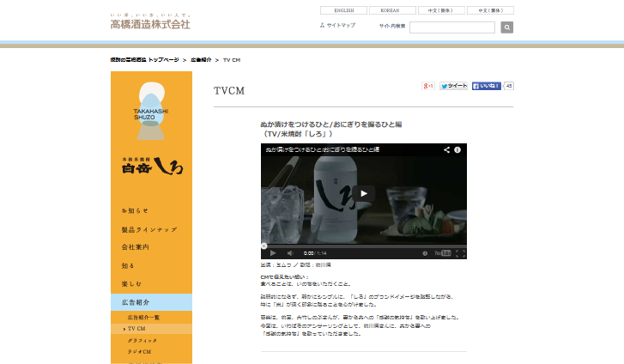Click the video progress bar
The image size is (624, 364).
coord(364,246)
